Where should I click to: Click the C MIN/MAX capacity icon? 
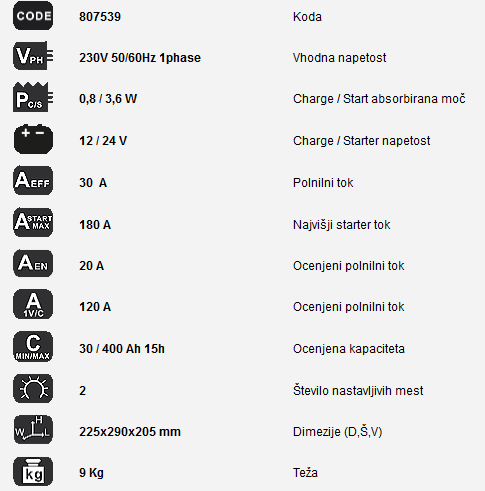[x=33, y=347]
